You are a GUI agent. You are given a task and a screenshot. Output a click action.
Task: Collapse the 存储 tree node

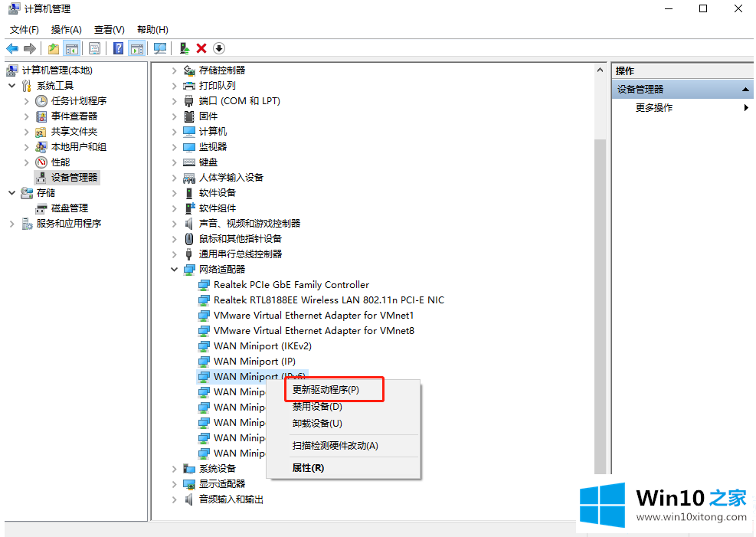click(12, 193)
